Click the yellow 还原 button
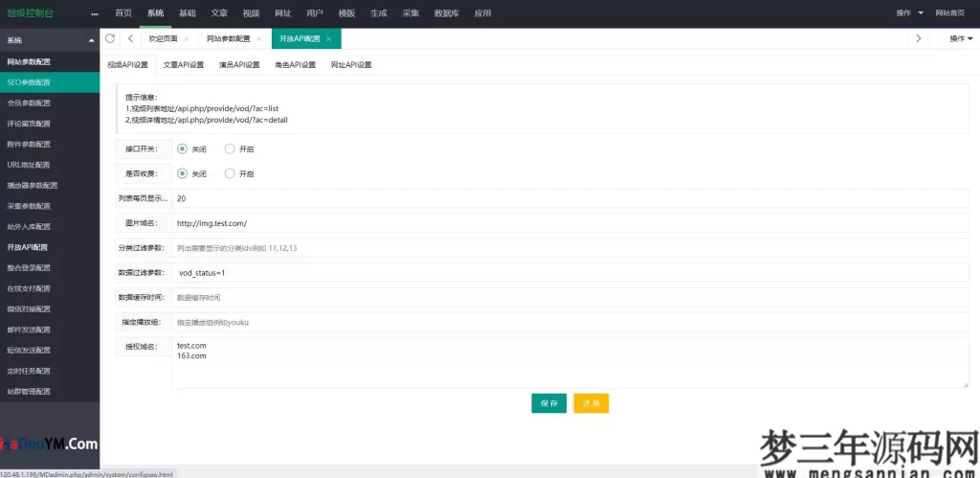 coord(590,403)
